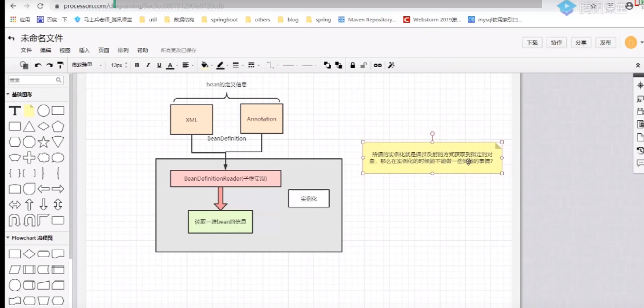644x308 pixels.
Task: Open the 编辑 menu
Action: tap(45, 50)
